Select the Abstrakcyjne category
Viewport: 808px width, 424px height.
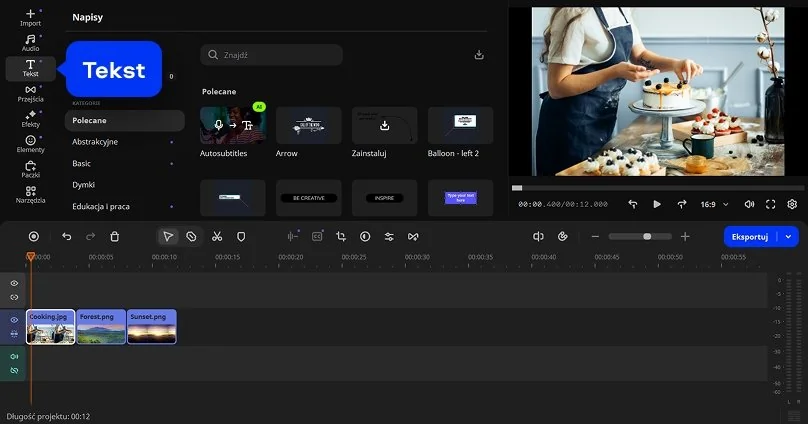tap(95, 142)
